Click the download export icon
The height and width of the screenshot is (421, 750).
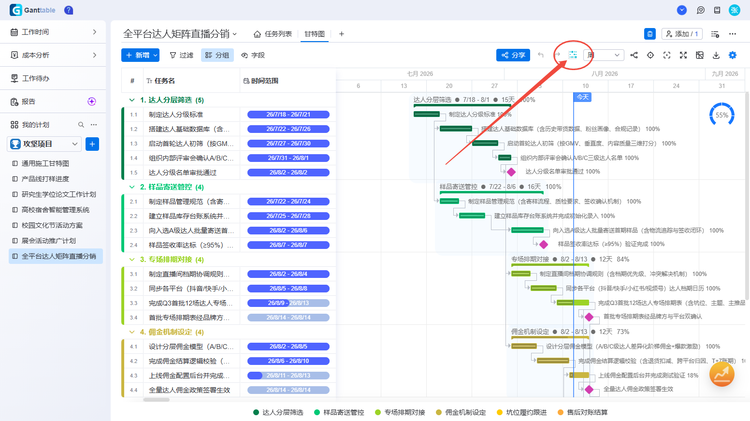(716, 55)
